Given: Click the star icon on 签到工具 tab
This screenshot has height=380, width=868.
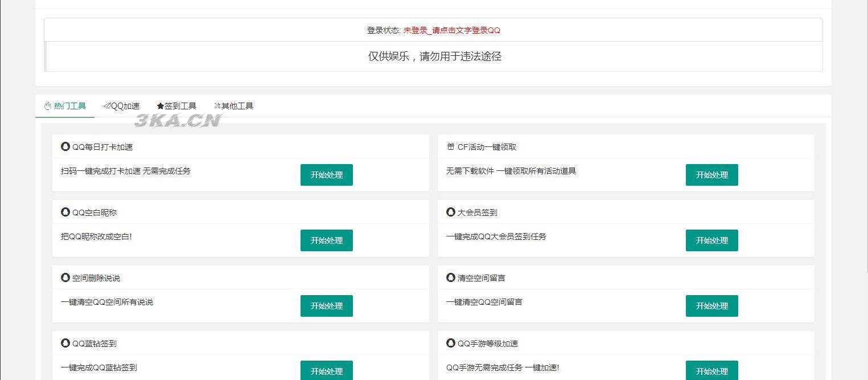Looking at the screenshot, I should point(159,105).
